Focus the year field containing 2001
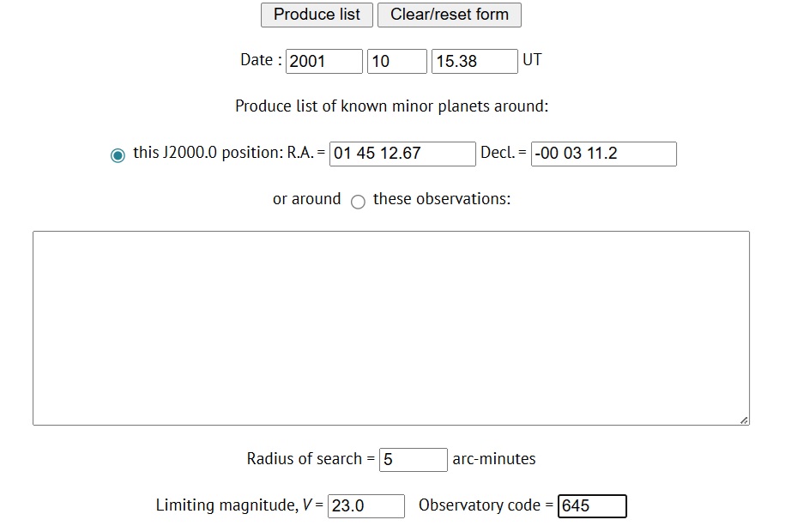 click(x=324, y=62)
